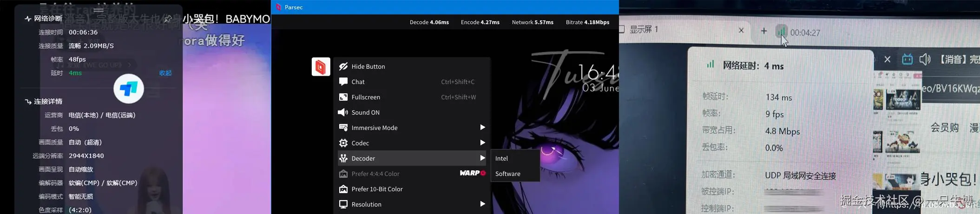Select the 0.0% packet loss value
Viewport: 980px width, 214px height.
point(774,148)
